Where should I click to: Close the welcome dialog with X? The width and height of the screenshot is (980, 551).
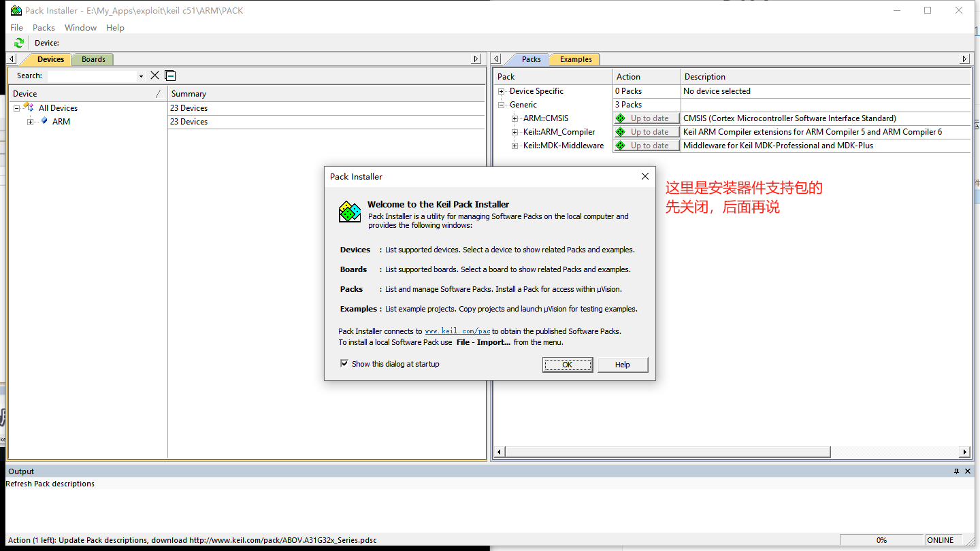(644, 176)
